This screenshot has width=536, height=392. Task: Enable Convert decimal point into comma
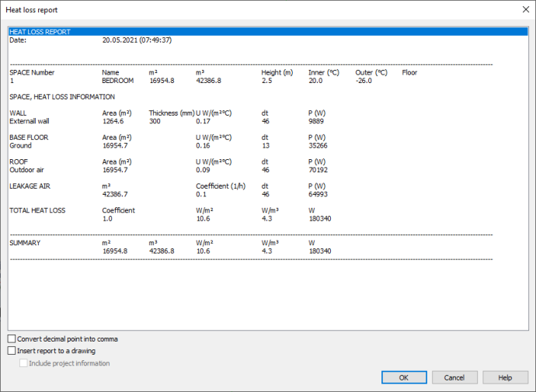pos(12,339)
